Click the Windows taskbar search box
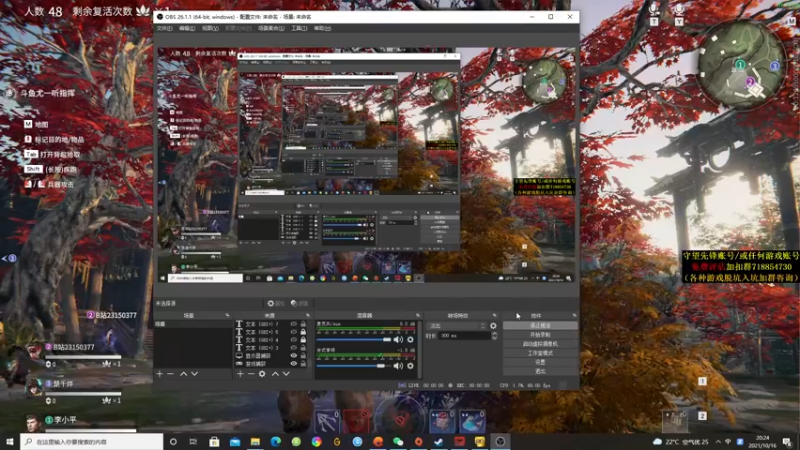Viewport: 800px width, 450px height. point(92,441)
